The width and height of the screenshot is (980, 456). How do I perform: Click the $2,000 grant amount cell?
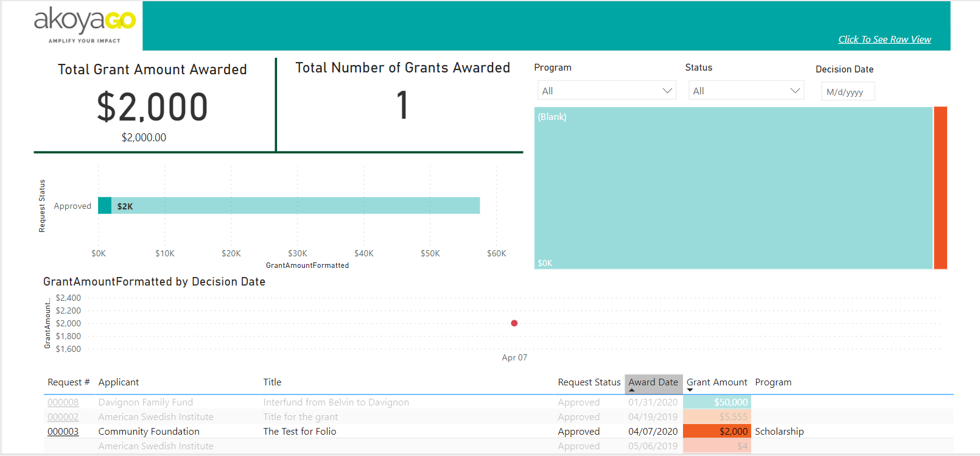717,432
